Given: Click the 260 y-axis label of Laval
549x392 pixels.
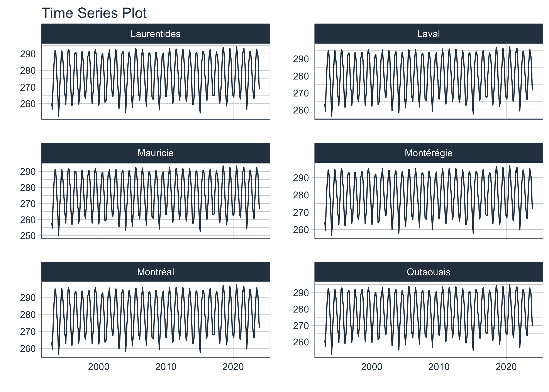Looking at the screenshot, I should click(x=301, y=110).
